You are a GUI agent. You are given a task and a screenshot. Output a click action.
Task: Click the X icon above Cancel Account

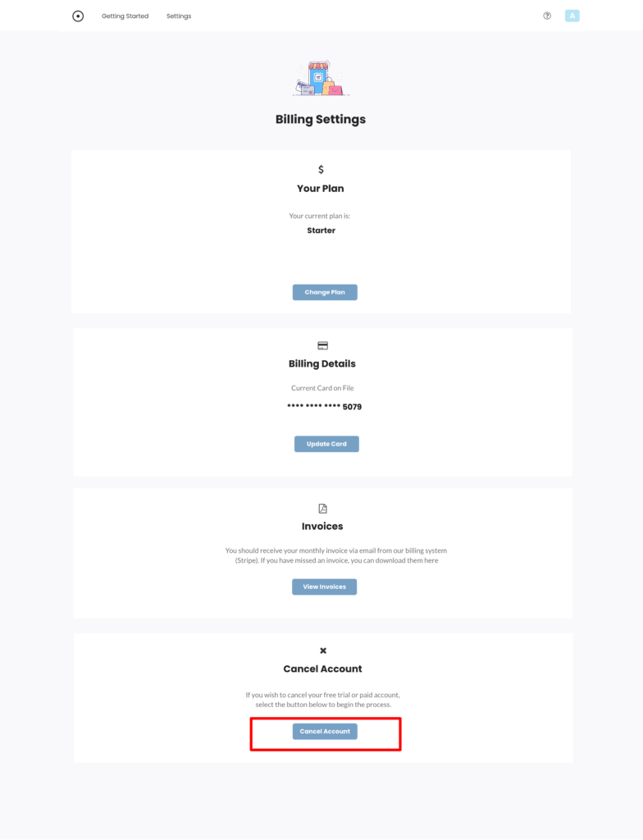point(323,651)
